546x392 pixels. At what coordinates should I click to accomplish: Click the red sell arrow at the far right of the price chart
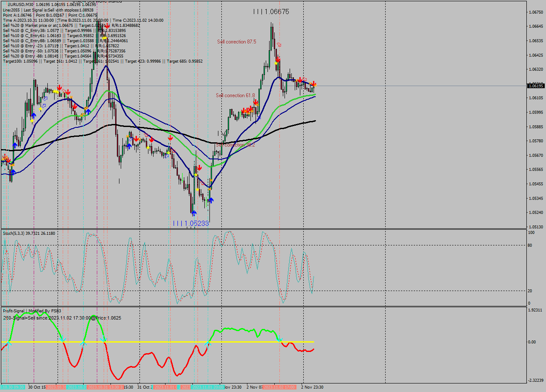[314, 84]
